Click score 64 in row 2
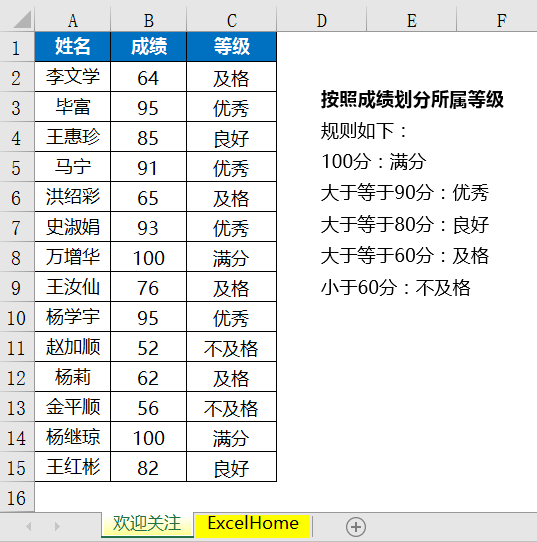The height and width of the screenshot is (542, 537). [149, 77]
